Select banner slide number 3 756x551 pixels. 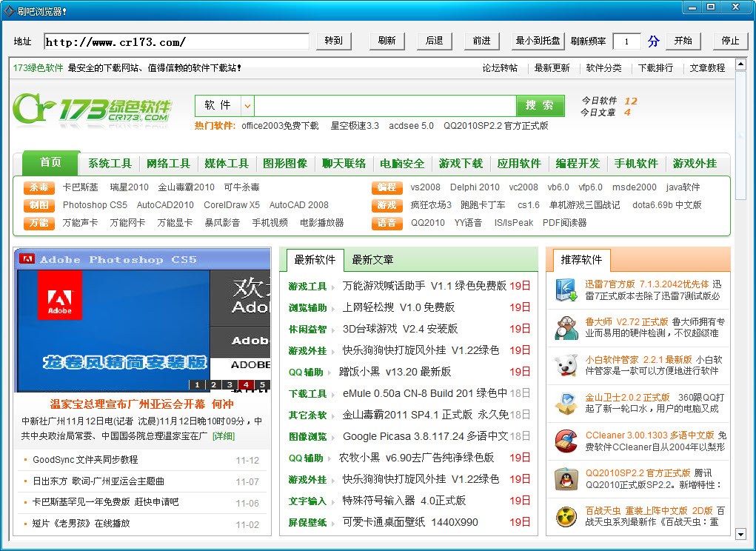pos(230,384)
